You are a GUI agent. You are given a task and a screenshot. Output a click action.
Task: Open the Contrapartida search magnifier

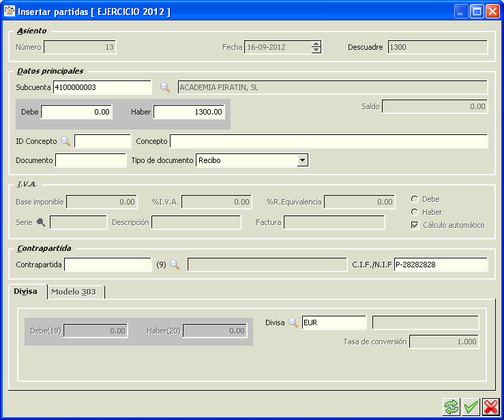point(175,265)
